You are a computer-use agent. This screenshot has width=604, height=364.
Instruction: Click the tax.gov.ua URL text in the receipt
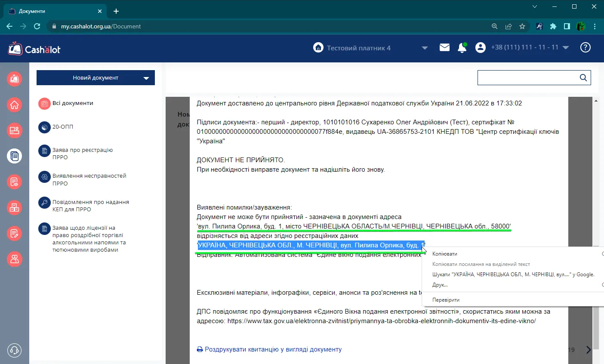[382, 321]
